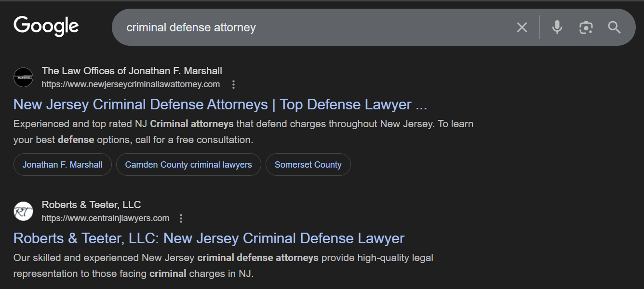
Task: Focus the search box containing 'criminal defense attorney'
Action: [309, 27]
